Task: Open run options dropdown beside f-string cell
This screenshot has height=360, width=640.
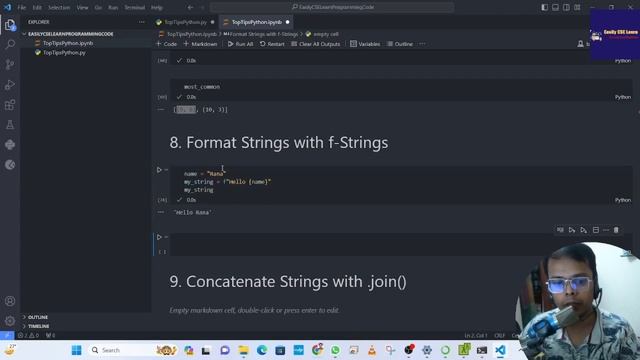Action: 166,170
